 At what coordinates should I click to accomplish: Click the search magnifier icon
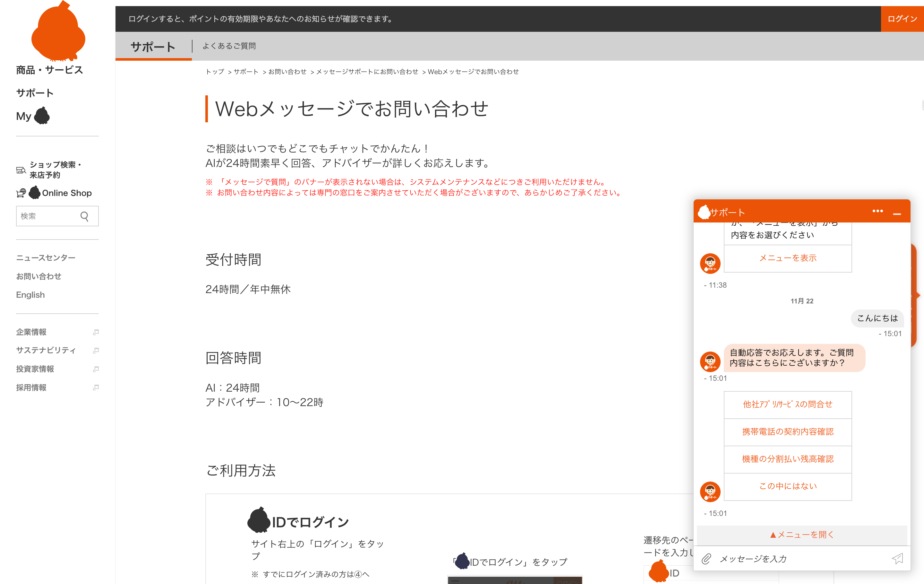(x=85, y=216)
